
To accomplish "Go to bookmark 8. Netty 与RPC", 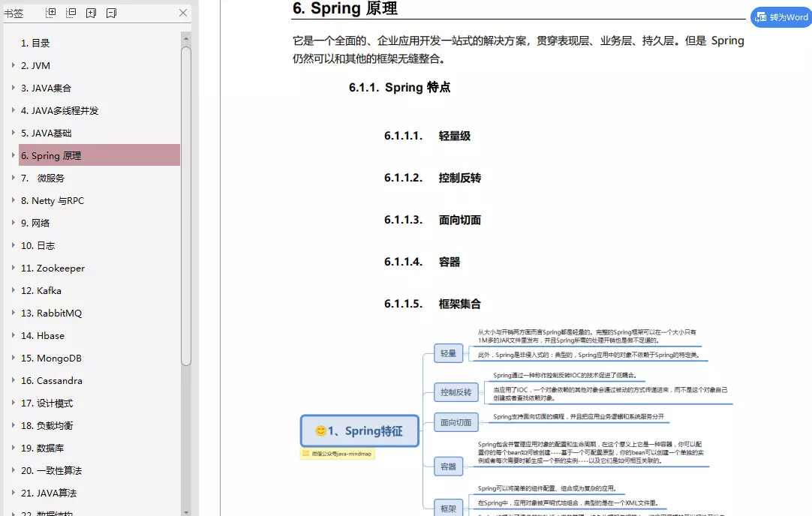I will click(53, 201).
